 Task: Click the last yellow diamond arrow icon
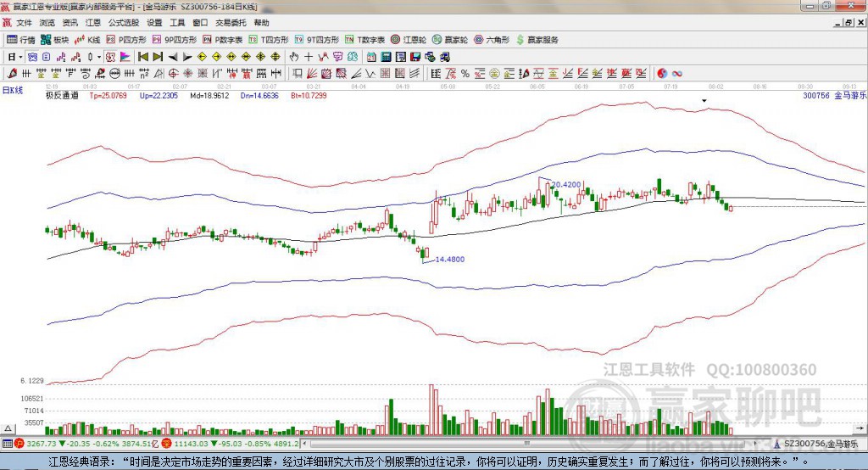click(x=275, y=57)
